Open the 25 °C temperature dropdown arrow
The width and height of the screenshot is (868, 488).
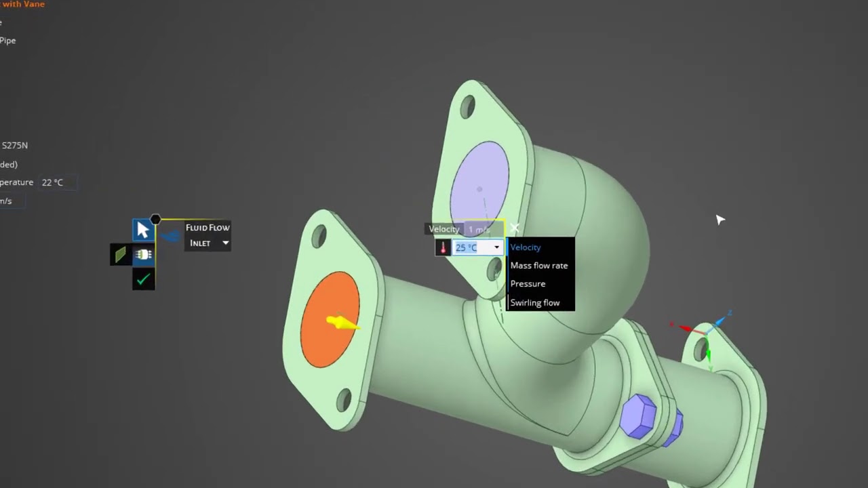(x=496, y=247)
